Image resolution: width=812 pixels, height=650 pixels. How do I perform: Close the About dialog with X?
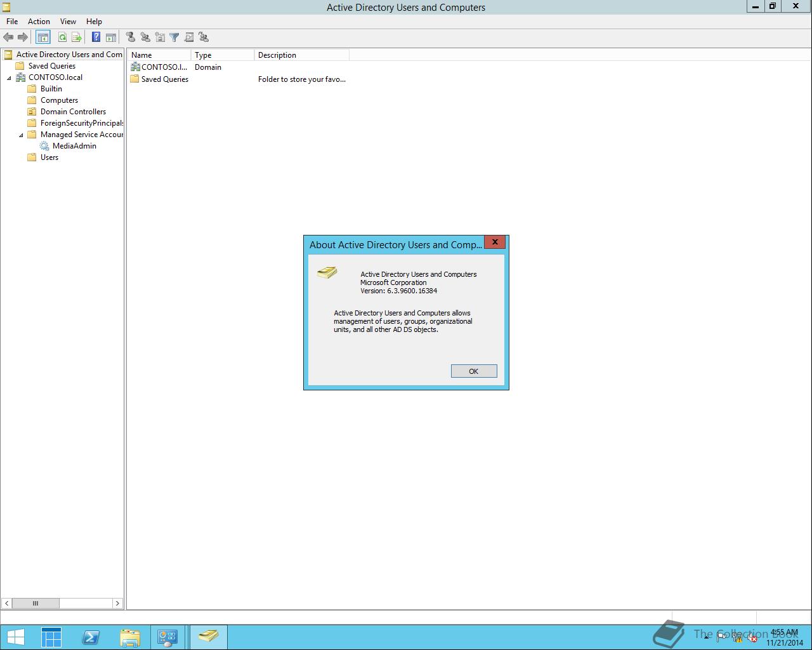click(495, 242)
